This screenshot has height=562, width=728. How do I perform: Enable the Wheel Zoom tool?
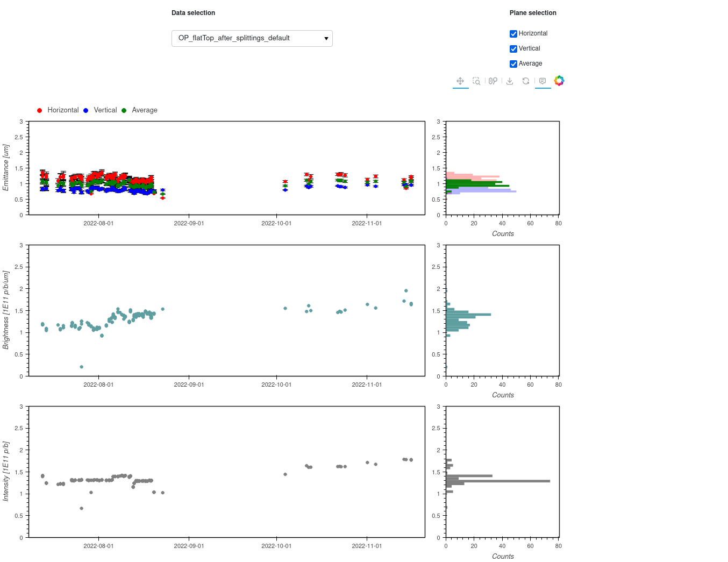coord(493,81)
